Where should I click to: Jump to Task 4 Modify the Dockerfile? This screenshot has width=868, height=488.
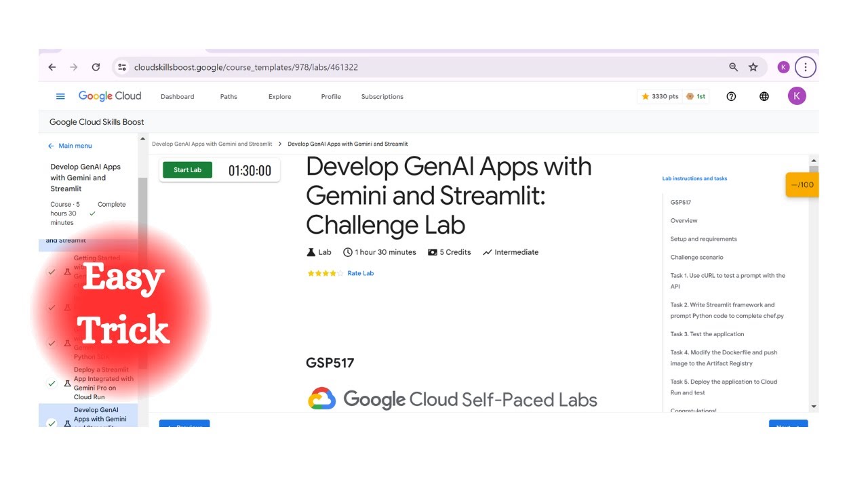(x=724, y=358)
